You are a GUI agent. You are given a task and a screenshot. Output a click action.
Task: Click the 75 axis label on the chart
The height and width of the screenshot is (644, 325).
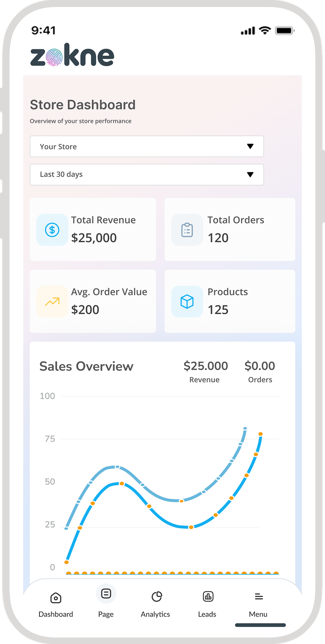pyautogui.click(x=50, y=439)
